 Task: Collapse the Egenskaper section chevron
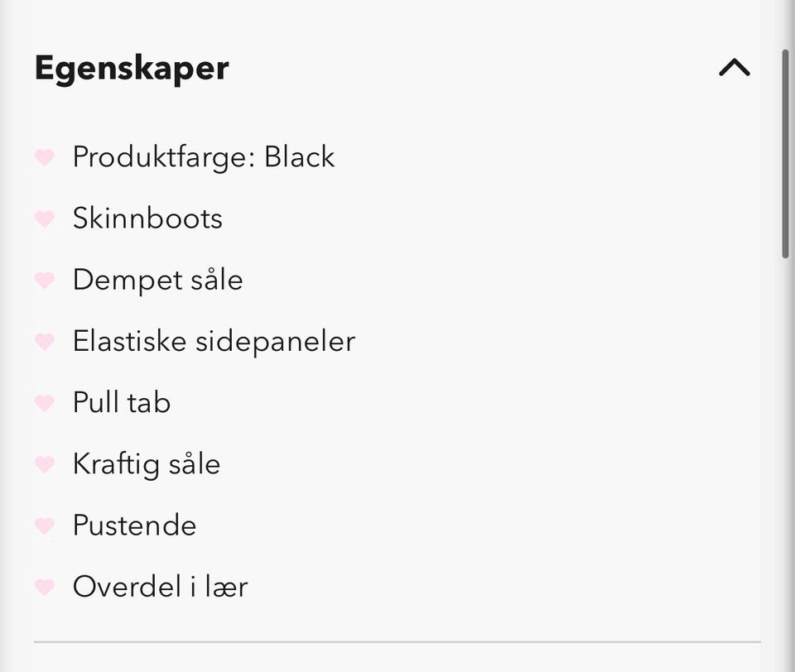(x=735, y=68)
